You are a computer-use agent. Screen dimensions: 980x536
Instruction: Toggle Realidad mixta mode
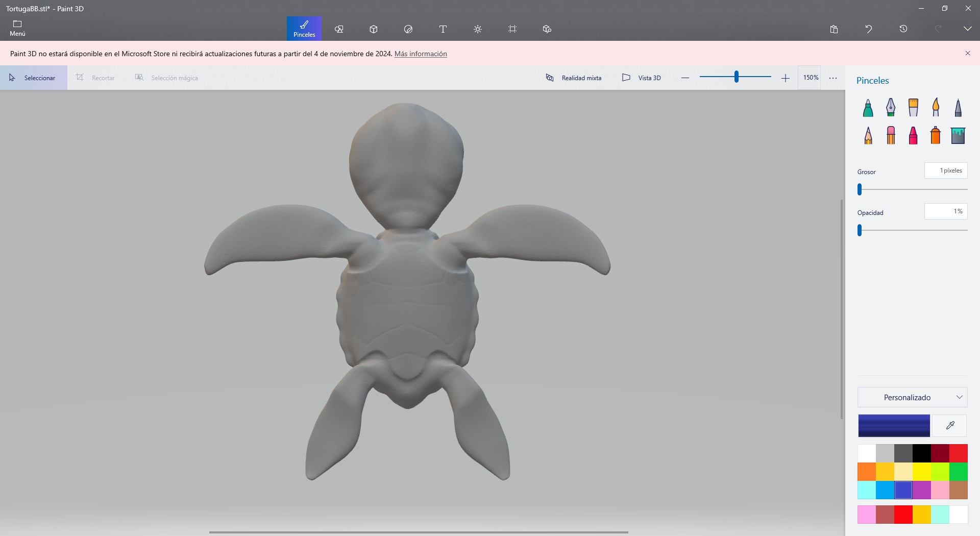(x=574, y=78)
